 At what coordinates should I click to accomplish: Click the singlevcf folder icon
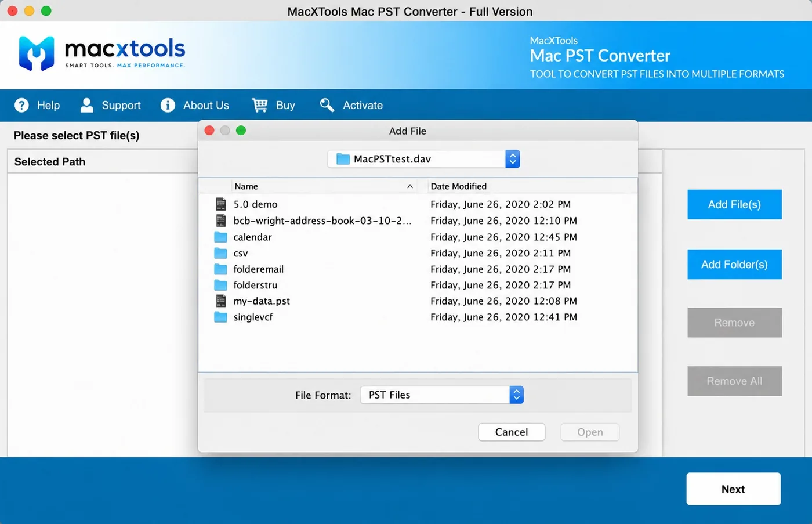(x=220, y=317)
